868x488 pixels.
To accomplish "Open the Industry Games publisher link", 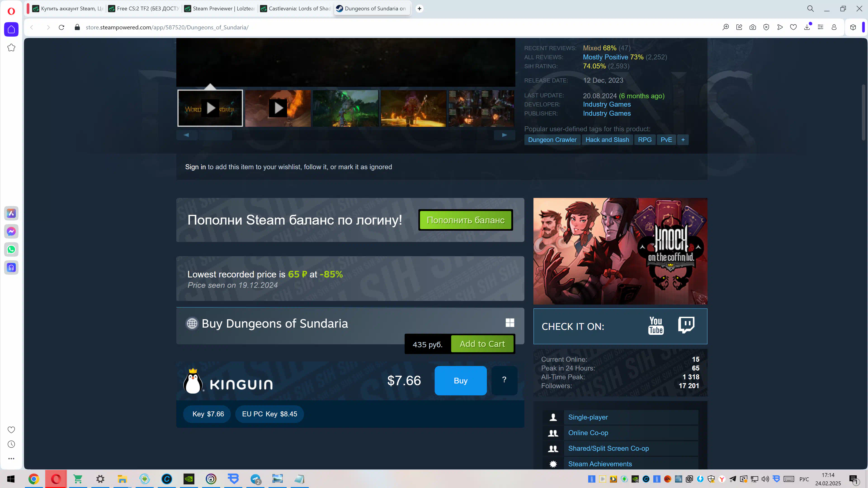I will (x=607, y=113).
